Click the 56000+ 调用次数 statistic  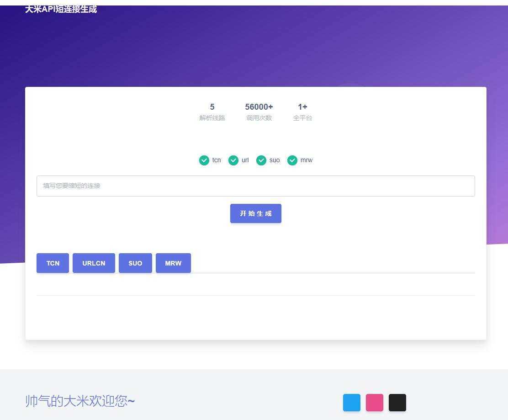pos(259,112)
